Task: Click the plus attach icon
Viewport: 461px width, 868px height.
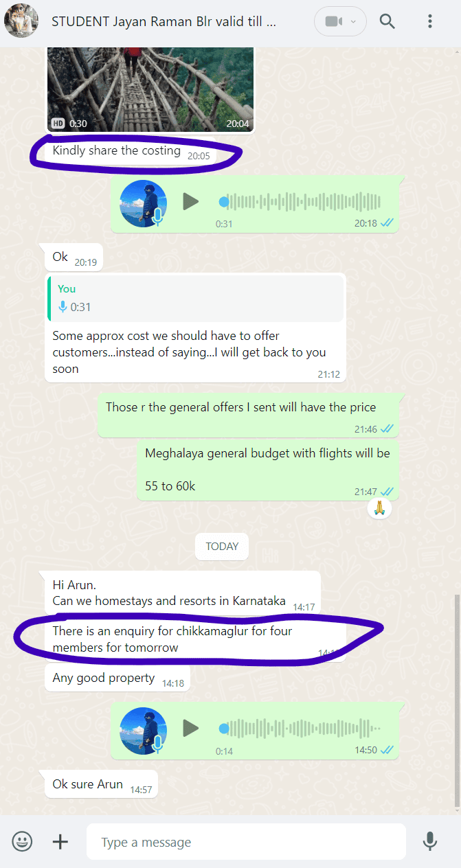Action: pos(60,841)
